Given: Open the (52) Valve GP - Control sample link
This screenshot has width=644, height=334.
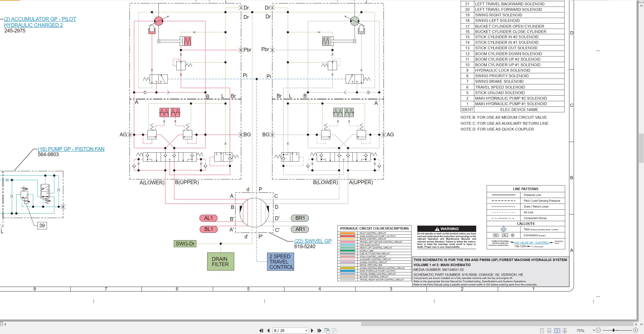Looking at the screenshot, I should [532, 243].
